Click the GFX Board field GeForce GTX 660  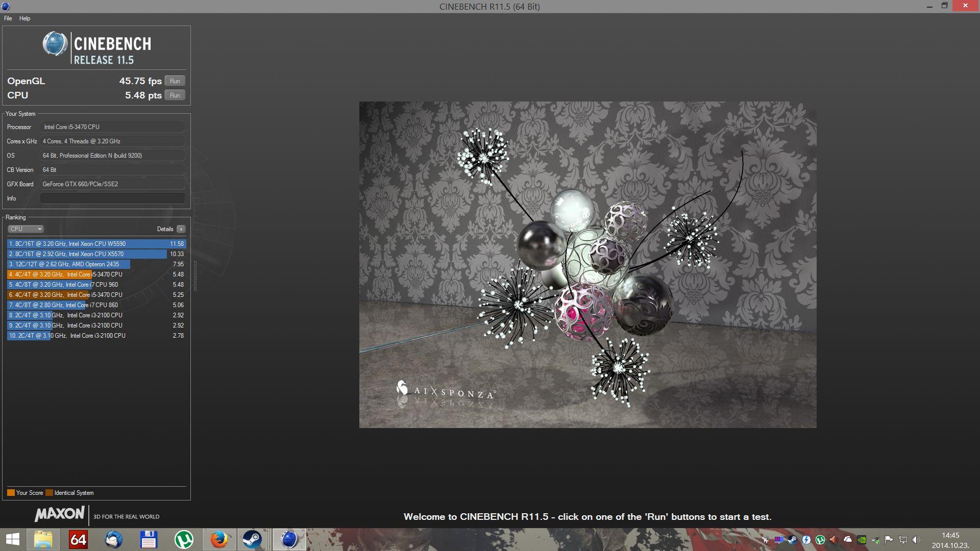point(113,184)
